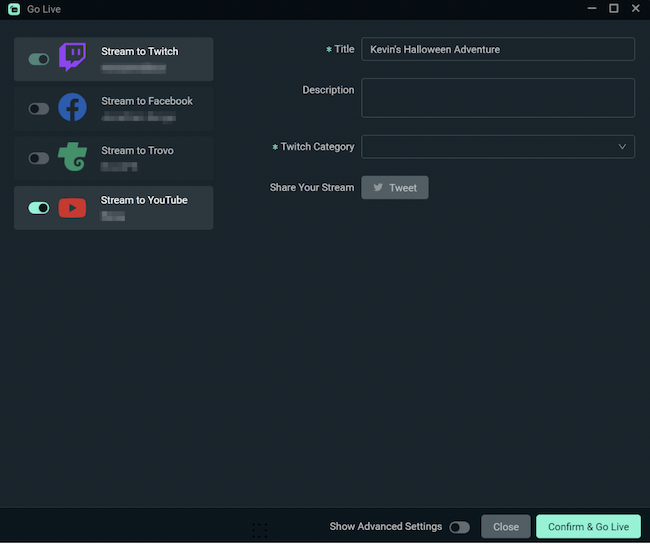Enable the Stream to Facebook switch

click(39, 109)
